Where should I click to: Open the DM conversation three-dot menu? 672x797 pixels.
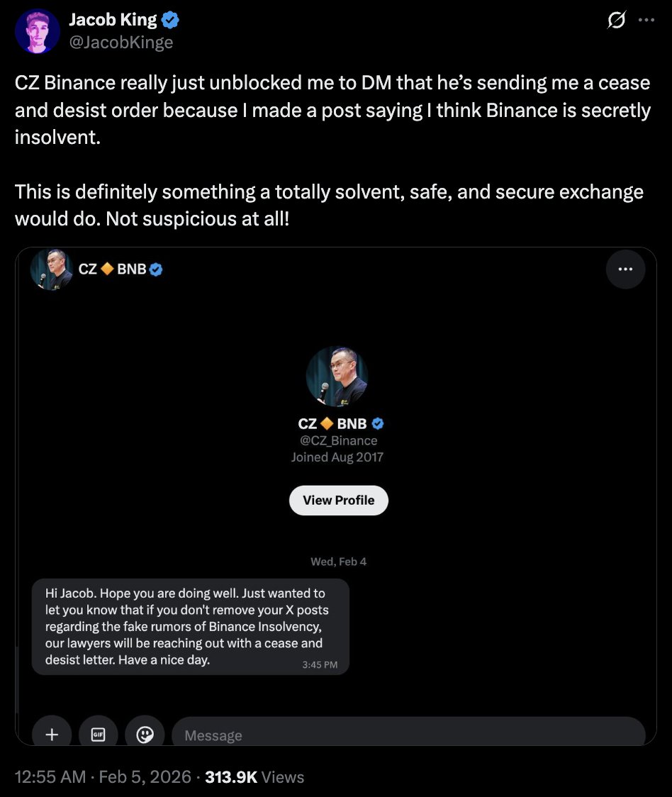click(x=626, y=269)
